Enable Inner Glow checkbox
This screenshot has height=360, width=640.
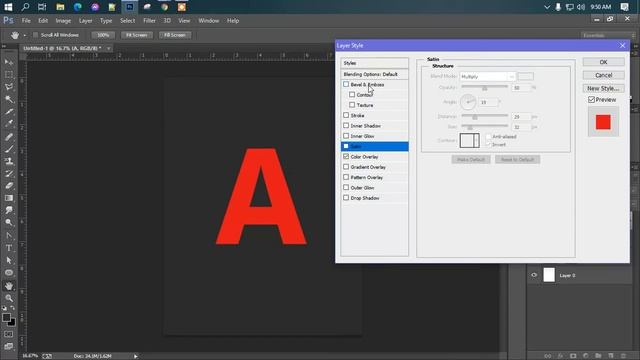point(346,136)
